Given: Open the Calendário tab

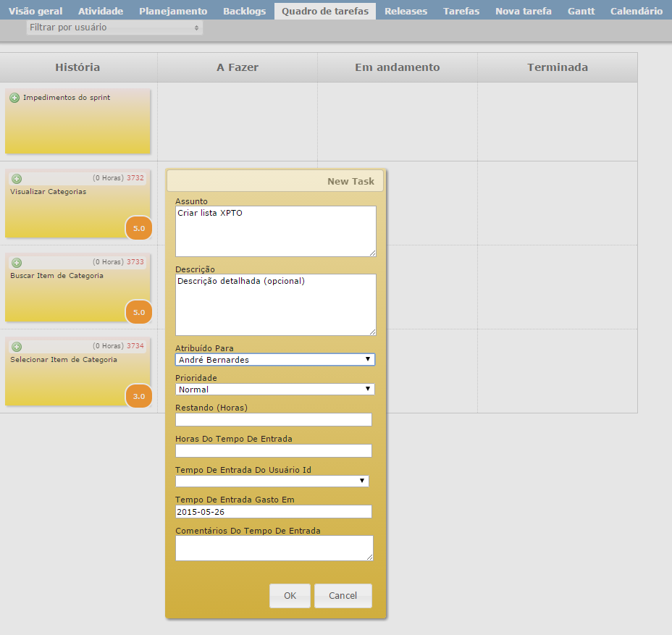Looking at the screenshot, I should tap(637, 11).
